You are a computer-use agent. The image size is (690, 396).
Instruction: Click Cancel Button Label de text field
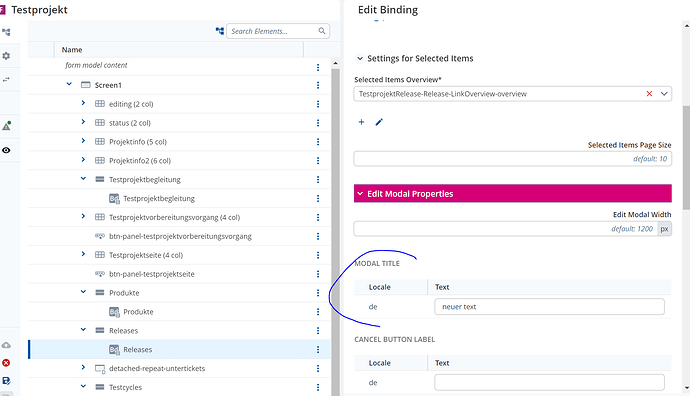coord(549,382)
